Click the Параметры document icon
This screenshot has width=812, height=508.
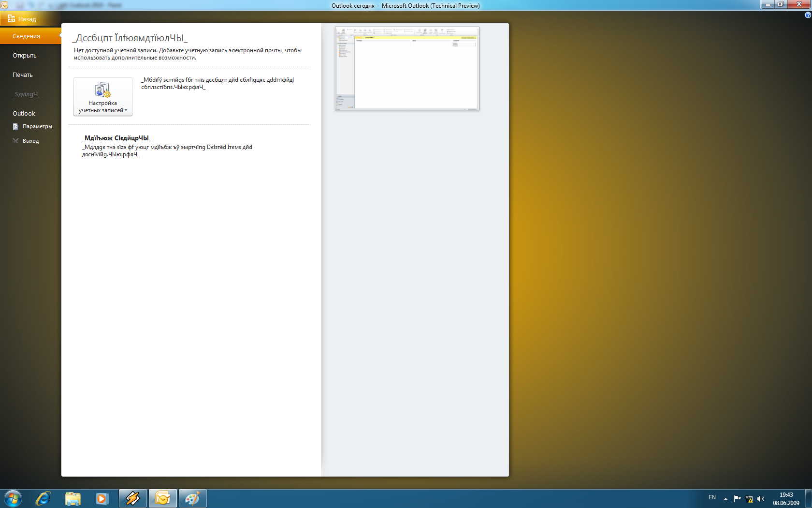(x=15, y=126)
